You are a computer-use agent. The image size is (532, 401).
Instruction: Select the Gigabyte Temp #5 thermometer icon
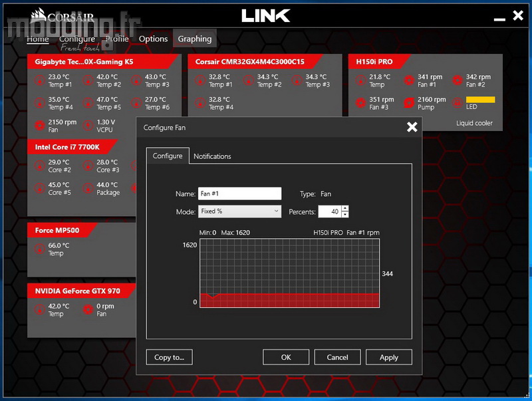pos(88,103)
